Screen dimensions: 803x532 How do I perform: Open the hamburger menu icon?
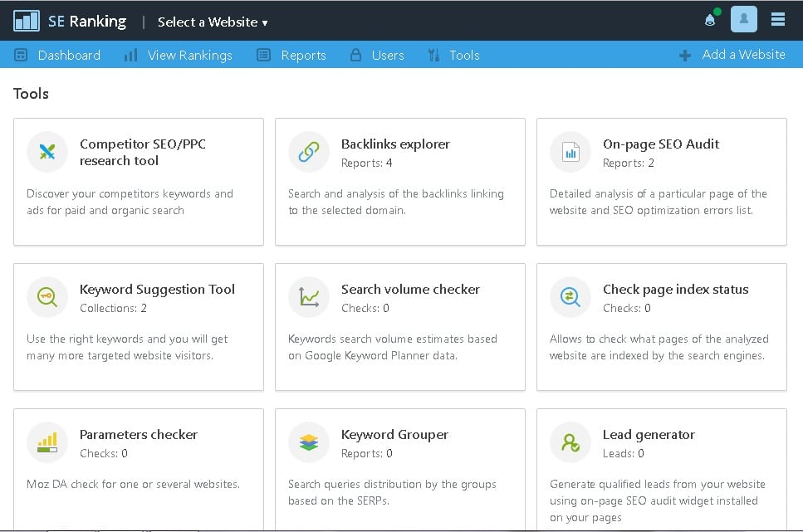click(x=778, y=19)
